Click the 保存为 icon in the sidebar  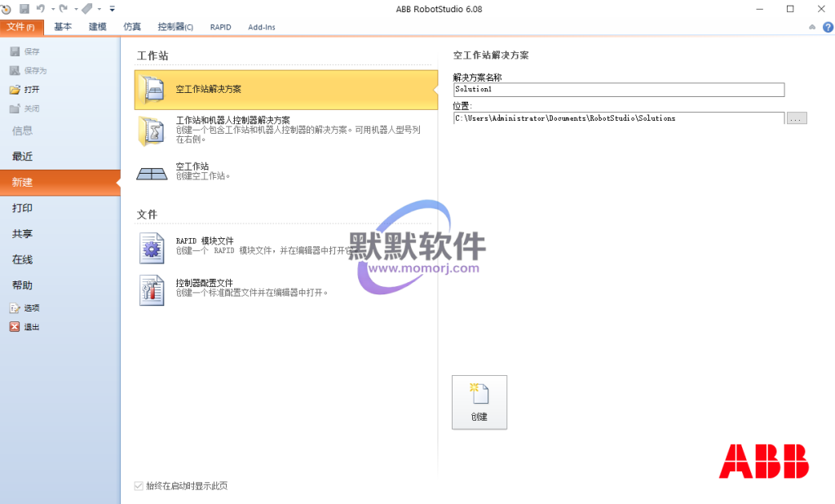[15, 70]
